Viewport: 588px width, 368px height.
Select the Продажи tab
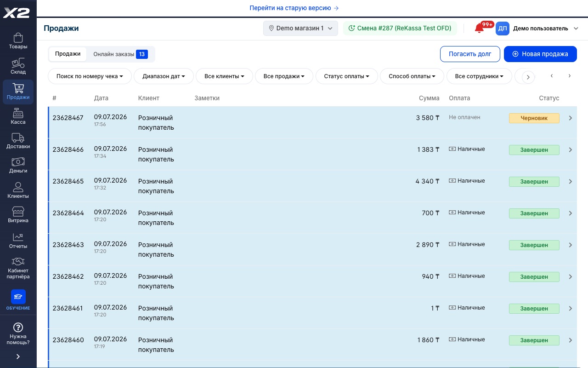coord(68,54)
